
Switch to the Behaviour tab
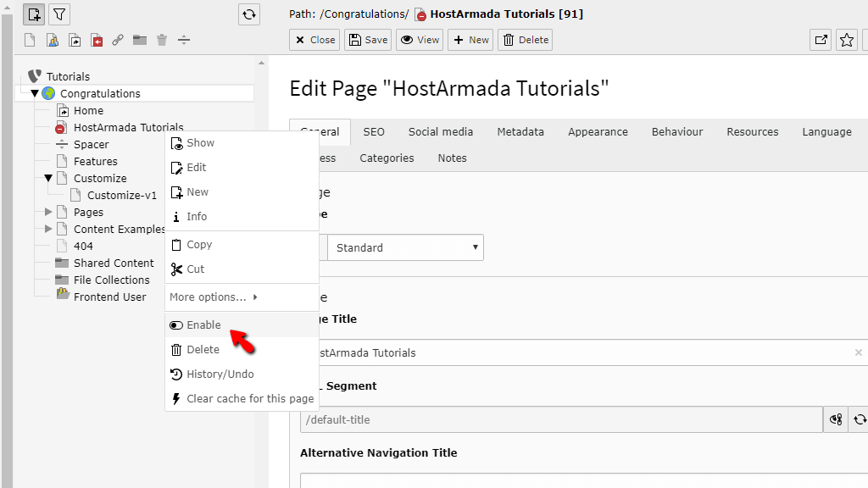click(677, 131)
